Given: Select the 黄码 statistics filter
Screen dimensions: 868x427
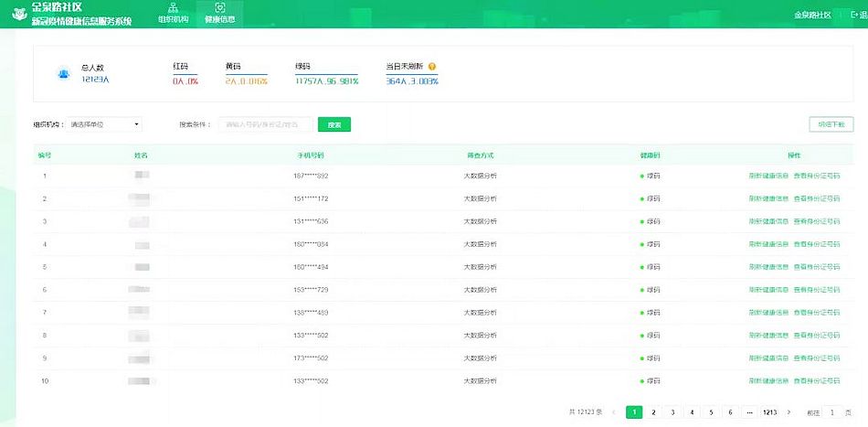Looking at the screenshot, I should click(246, 74).
